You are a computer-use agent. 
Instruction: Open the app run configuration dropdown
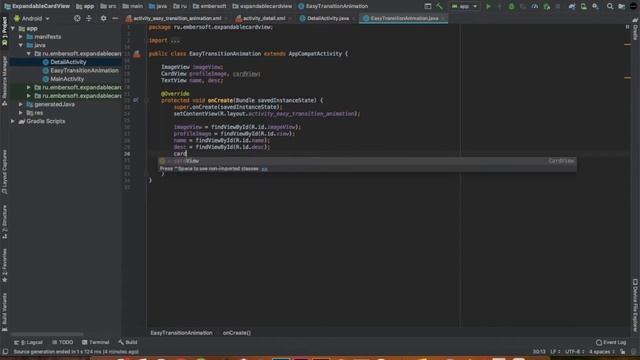464,6
